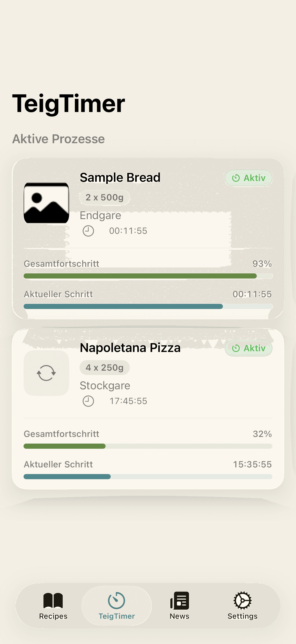Open the Sample Bread card title
Image resolution: width=296 pixels, height=644 pixels.
(x=120, y=178)
